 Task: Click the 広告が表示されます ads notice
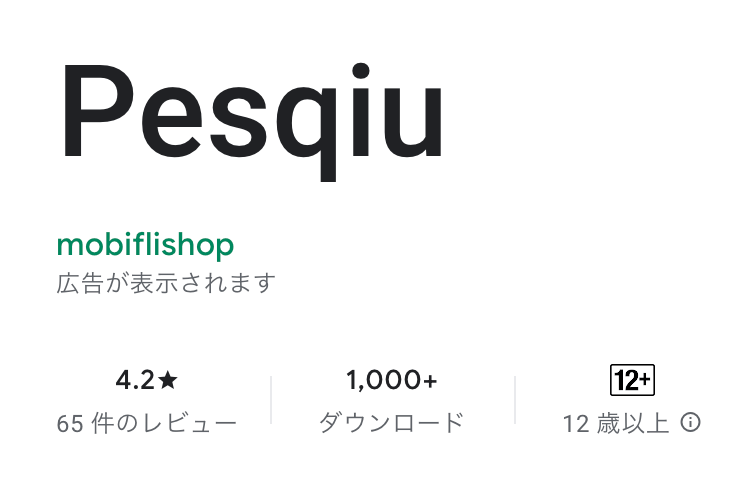(x=166, y=283)
